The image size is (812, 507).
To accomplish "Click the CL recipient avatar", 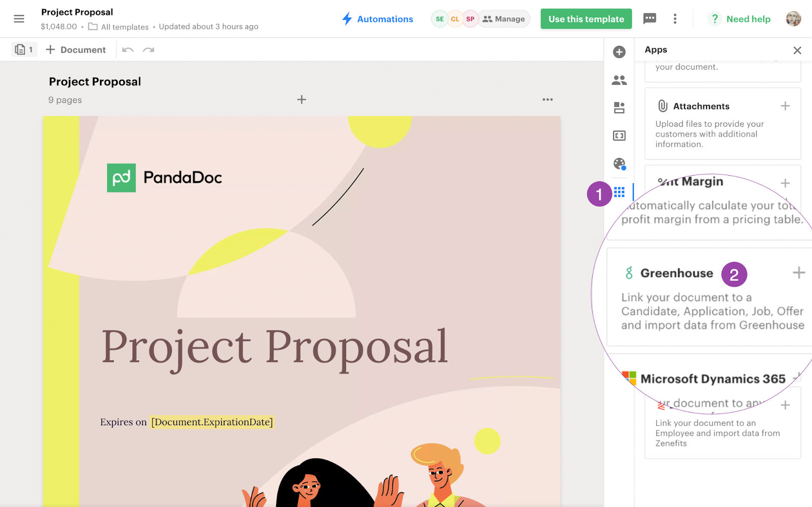I will coord(455,19).
